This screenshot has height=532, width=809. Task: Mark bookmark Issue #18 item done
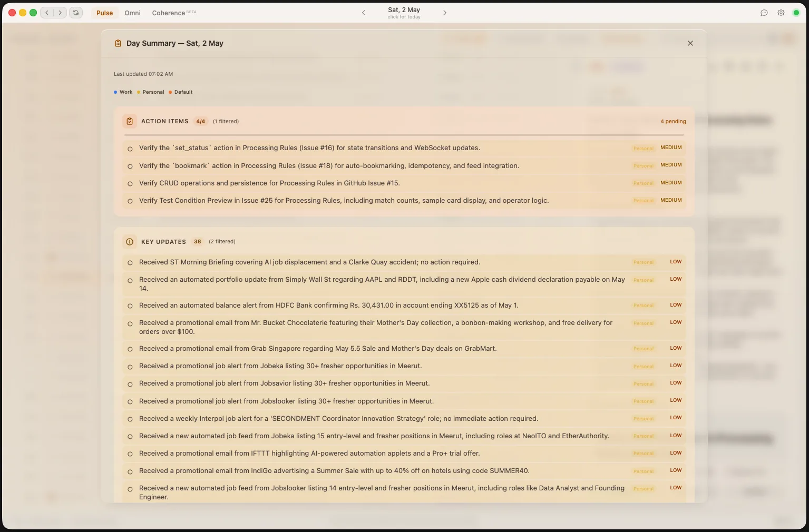click(130, 166)
